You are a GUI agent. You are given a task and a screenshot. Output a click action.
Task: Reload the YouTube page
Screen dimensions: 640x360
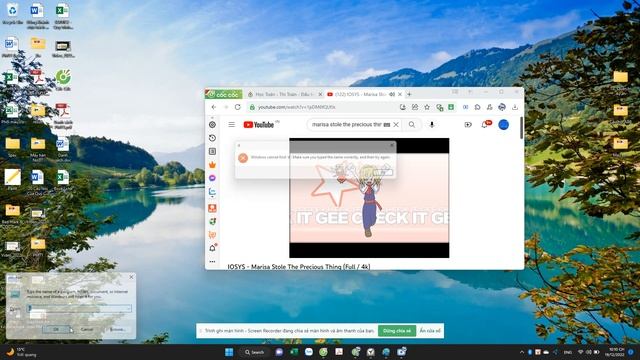point(238,107)
